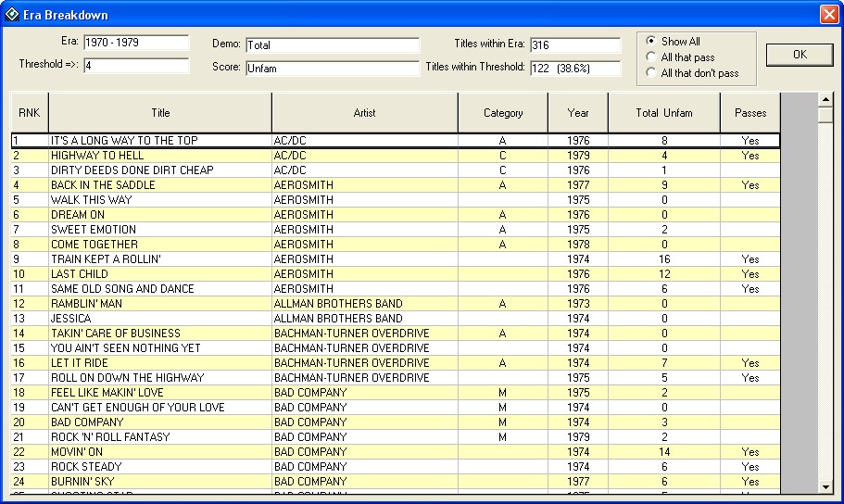Click Total Unfam value 16 for TRAIN KEPT A ROLLIN'

[x=664, y=259]
